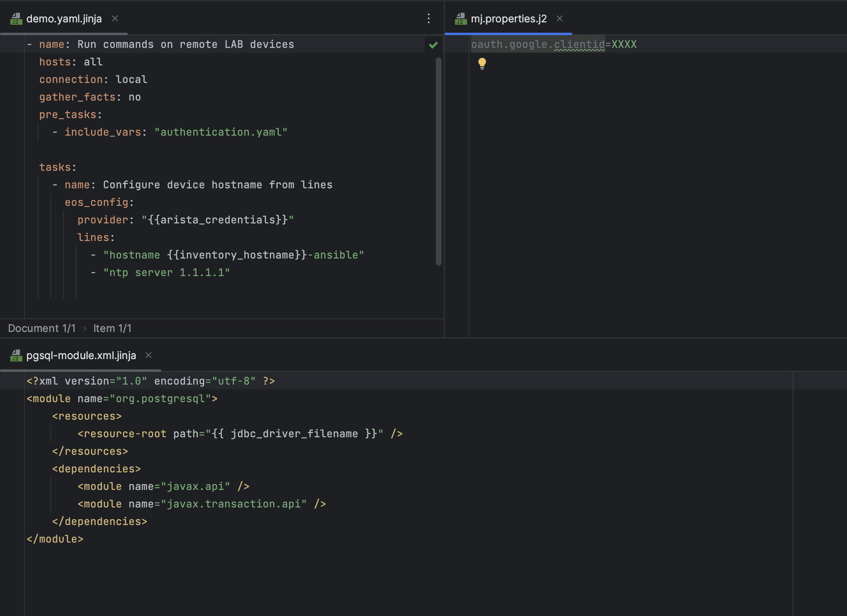Click the demo.yaml.jinja file type icon
Screen dimensions: 847x616
16,19
